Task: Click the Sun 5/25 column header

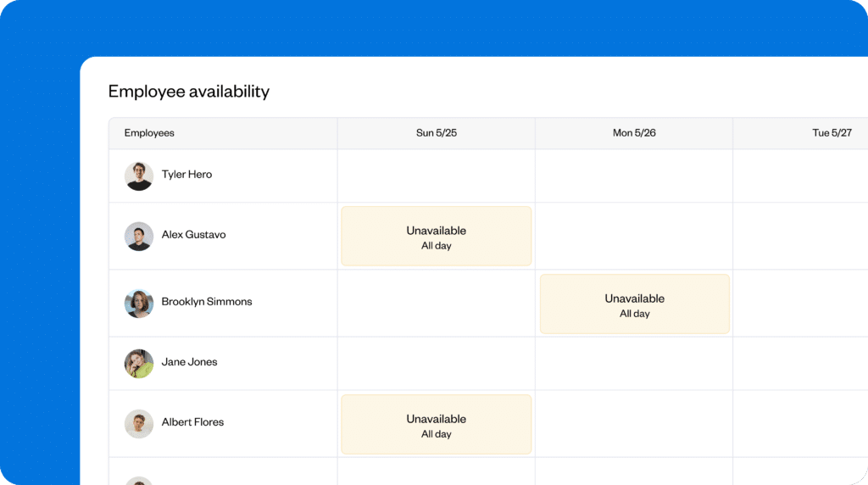Action: pos(437,133)
